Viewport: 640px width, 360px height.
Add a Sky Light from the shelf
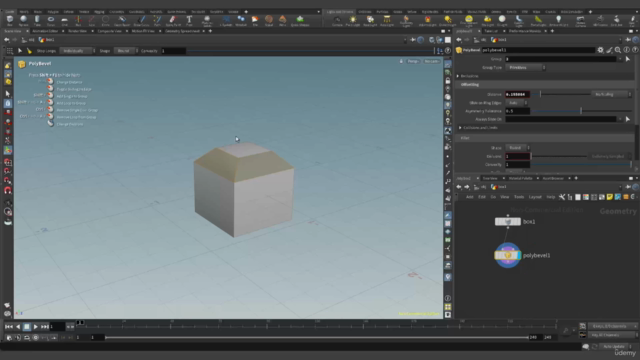(487, 20)
